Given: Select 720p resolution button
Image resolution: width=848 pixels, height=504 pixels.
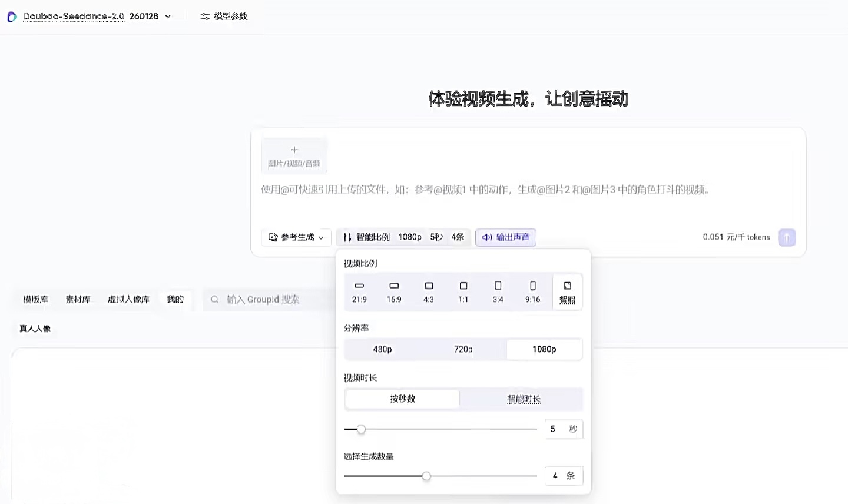Looking at the screenshot, I should coord(463,349).
